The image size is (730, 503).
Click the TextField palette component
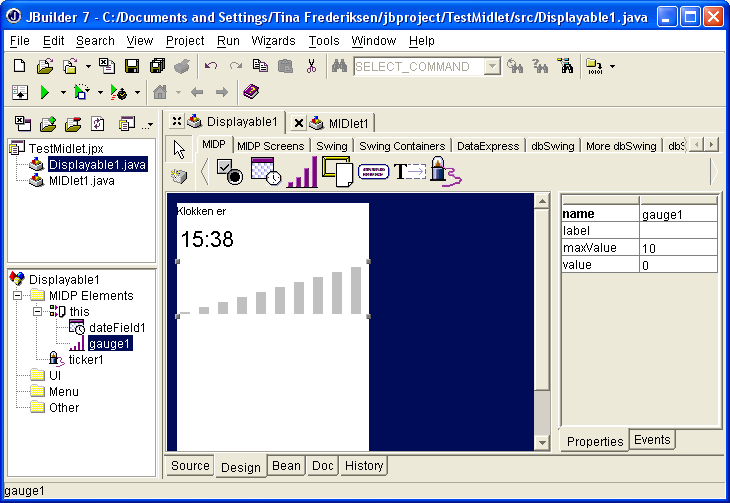coord(409,172)
